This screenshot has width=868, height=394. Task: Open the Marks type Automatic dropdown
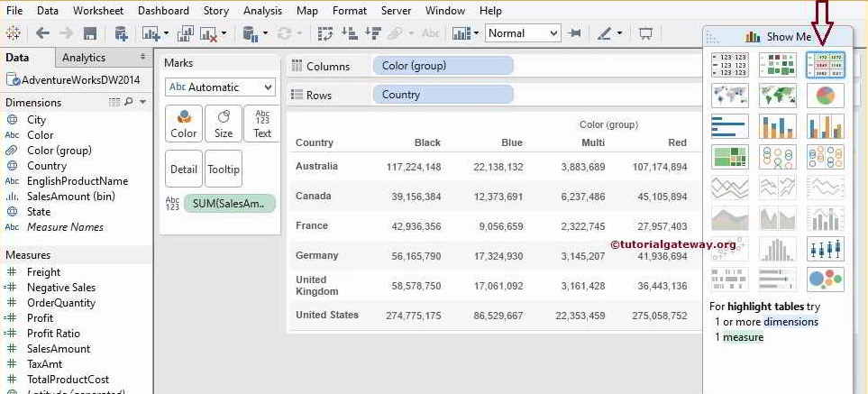pyautogui.click(x=220, y=87)
